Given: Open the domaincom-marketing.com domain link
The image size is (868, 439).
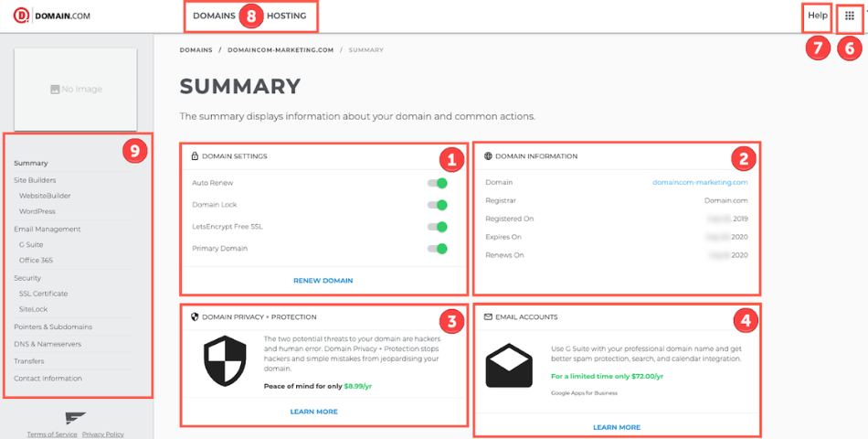Looking at the screenshot, I should pos(699,183).
